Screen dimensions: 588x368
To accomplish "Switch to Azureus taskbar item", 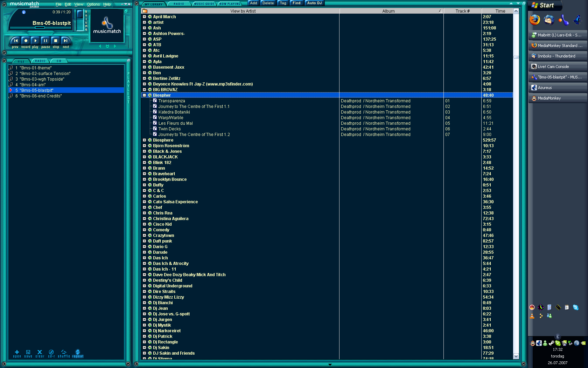I will 558,88.
